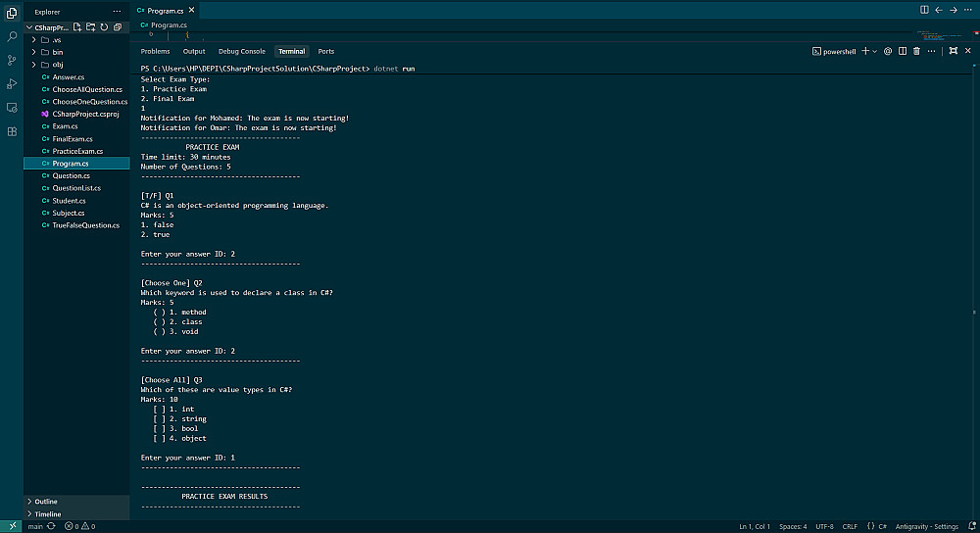Image resolution: width=980 pixels, height=533 pixels.
Task: Open PracticeExam.cs in Explorer
Action: (76, 151)
